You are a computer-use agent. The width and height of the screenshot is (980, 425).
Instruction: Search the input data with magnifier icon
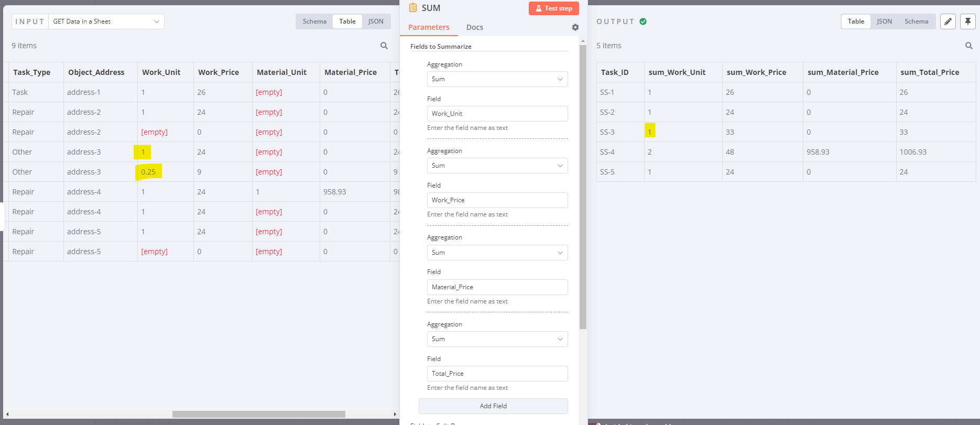[384, 46]
